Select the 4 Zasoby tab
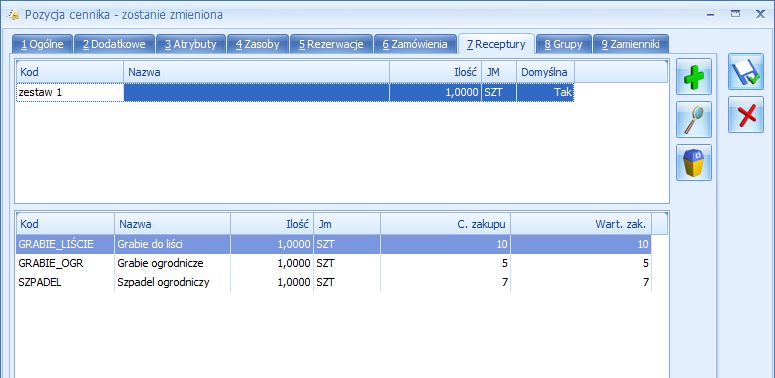775x378 pixels. point(258,44)
